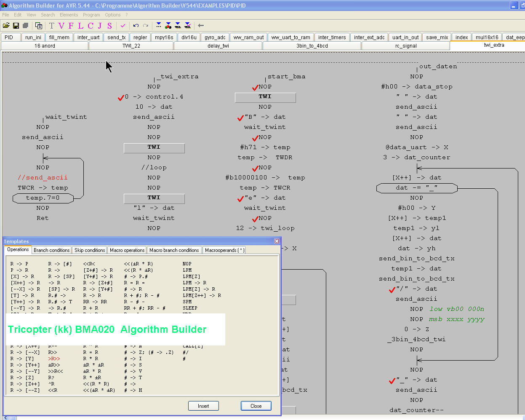
Task: Close the Templates dialog with X
Action: [x=277, y=241]
